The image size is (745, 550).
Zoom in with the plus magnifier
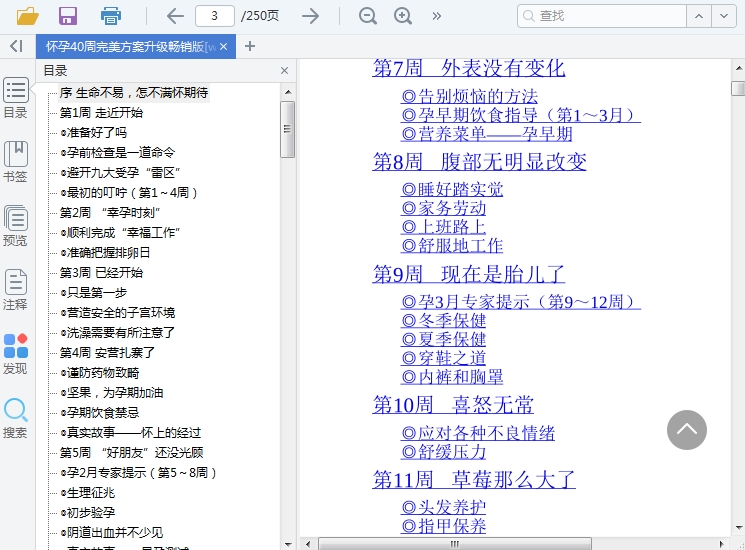[403, 16]
